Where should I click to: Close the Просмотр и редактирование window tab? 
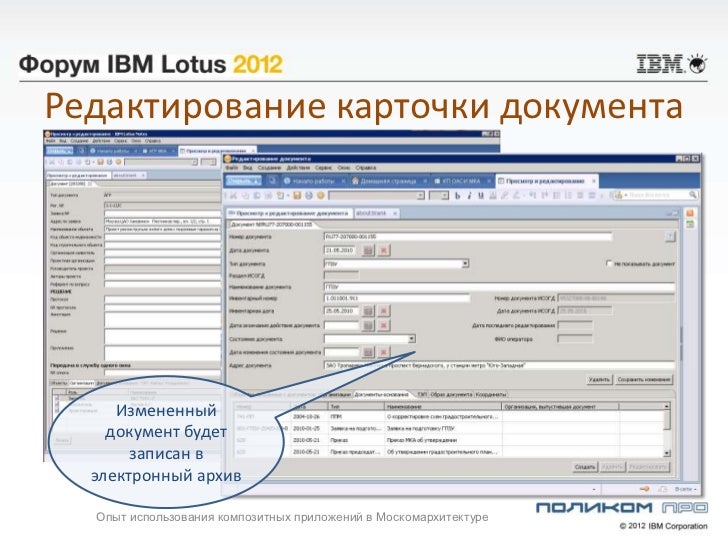tap(593, 181)
